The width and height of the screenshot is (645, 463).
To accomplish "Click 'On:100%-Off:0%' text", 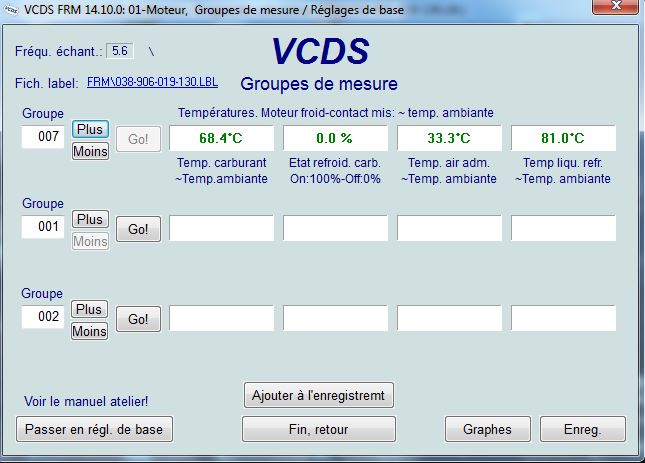I will (x=335, y=179).
